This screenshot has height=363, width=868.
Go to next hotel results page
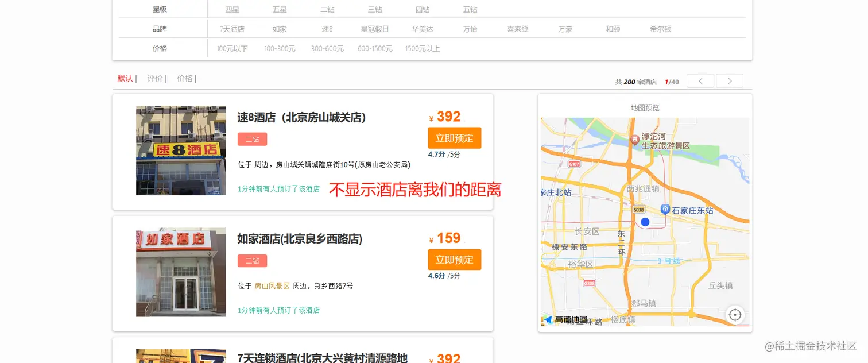[x=730, y=81]
